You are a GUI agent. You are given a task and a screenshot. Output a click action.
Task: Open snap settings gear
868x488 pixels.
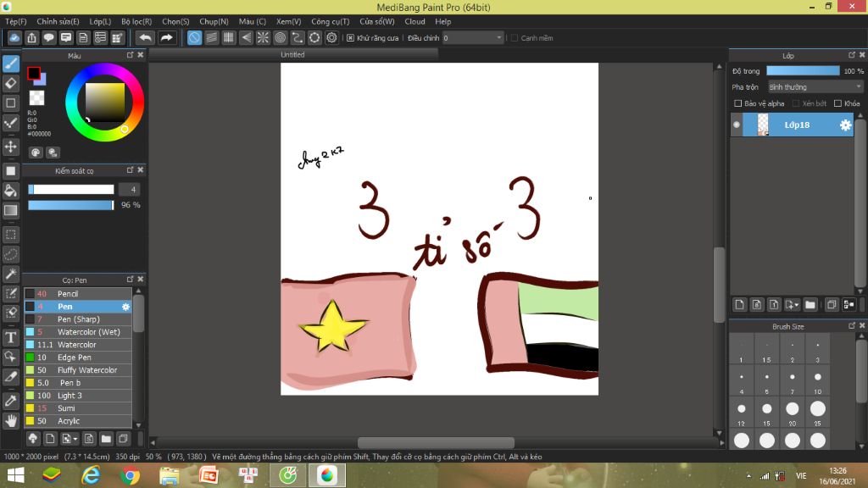click(331, 37)
